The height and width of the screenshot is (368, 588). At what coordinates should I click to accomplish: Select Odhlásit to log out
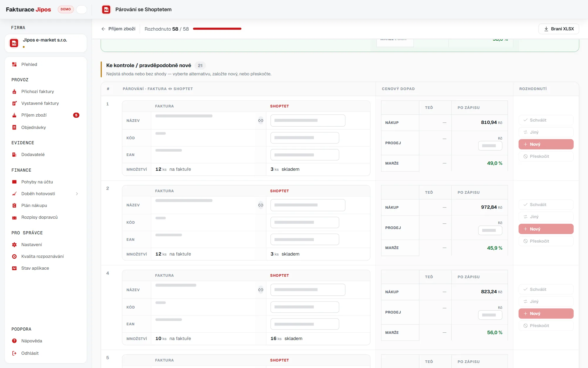[x=46, y=353]
